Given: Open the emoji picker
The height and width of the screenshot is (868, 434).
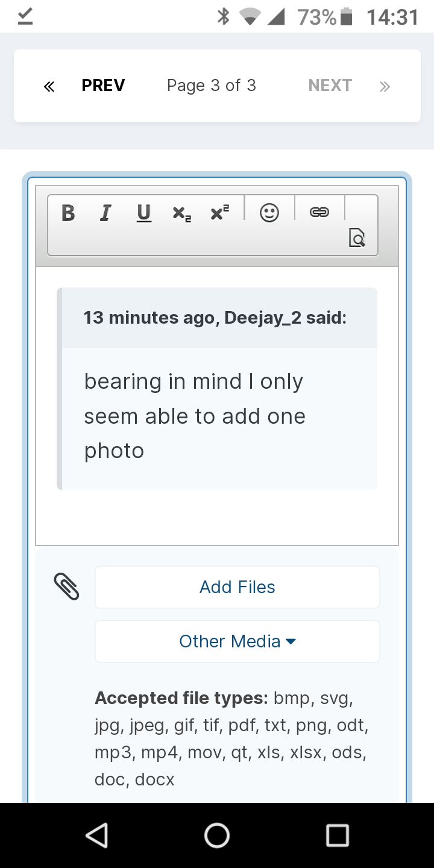Looking at the screenshot, I should 269,213.
